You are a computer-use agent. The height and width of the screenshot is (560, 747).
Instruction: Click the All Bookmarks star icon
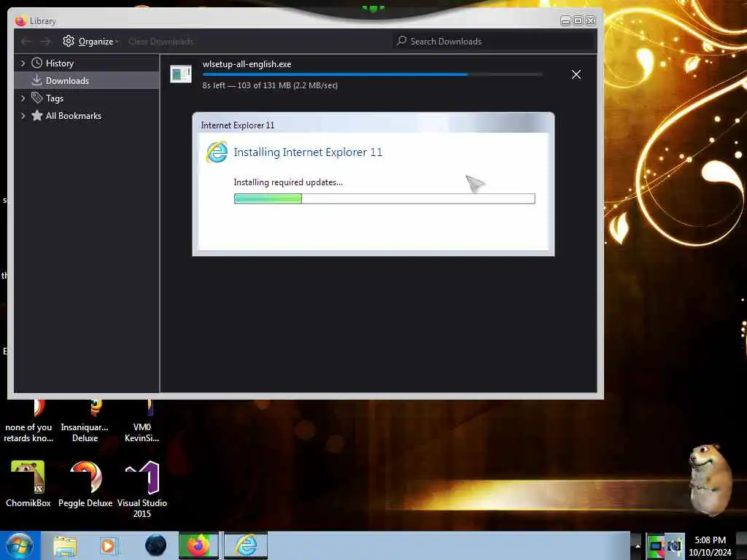point(36,115)
